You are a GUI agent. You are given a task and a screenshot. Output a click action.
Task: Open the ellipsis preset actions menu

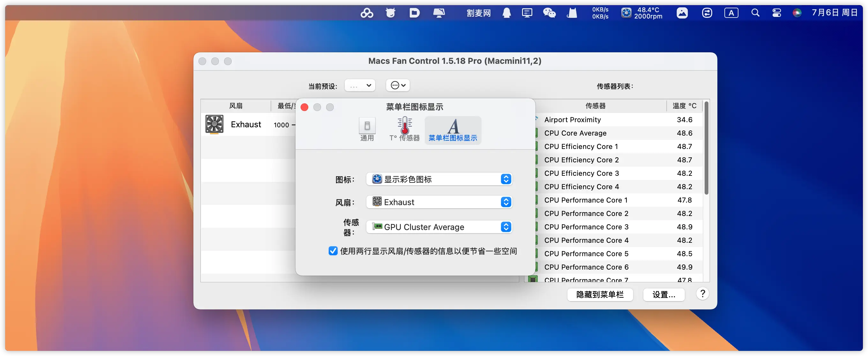[398, 85]
